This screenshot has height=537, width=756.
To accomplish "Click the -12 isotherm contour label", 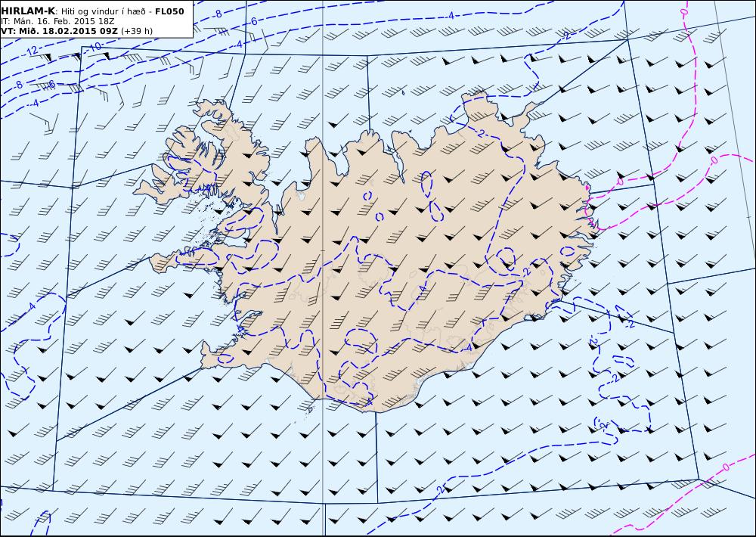I will pos(33,51).
